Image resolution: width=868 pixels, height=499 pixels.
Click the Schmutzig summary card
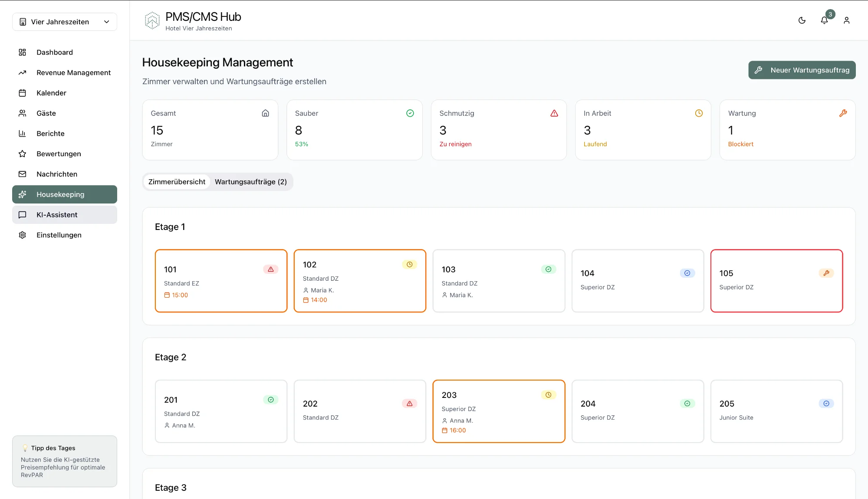click(x=498, y=130)
